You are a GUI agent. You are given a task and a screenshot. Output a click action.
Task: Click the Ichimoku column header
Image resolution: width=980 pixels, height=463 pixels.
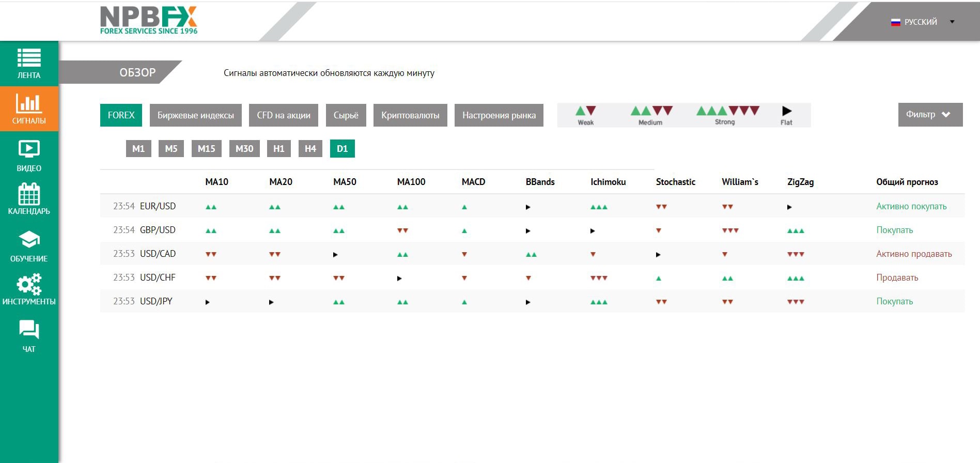coord(608,182)
